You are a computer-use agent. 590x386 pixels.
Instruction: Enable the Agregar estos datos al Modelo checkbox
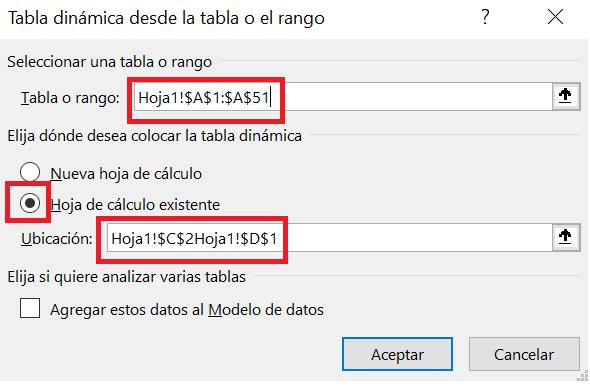point(30,308)
